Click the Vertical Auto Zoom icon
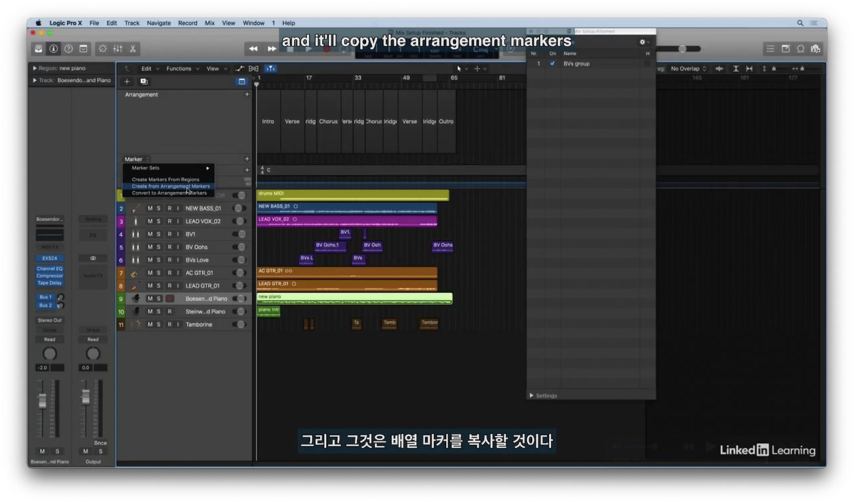 pyautogui.click(x=736, y=69)
